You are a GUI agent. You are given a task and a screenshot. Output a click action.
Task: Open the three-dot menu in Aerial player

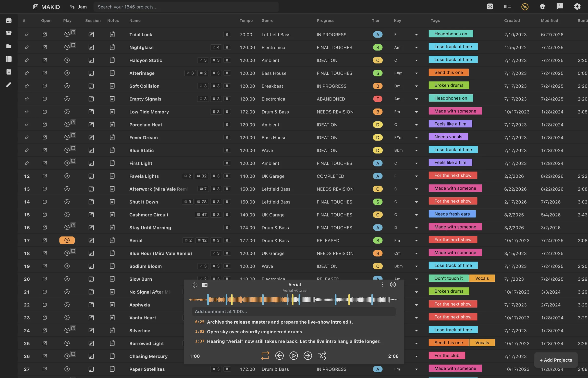(382, 285)
